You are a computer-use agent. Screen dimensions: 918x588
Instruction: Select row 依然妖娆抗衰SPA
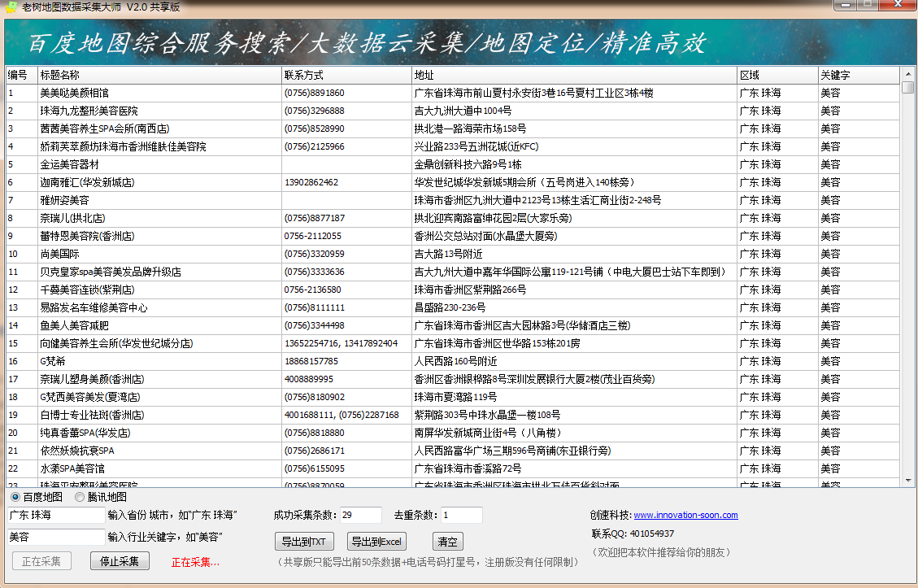[x=453, y=451]
